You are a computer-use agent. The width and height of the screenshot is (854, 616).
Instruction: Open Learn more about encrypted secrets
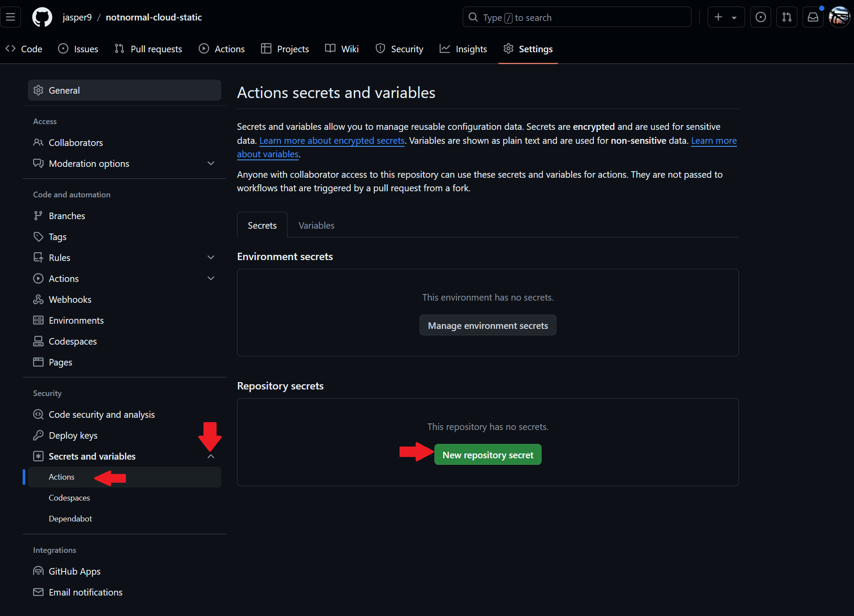point(332,140)
